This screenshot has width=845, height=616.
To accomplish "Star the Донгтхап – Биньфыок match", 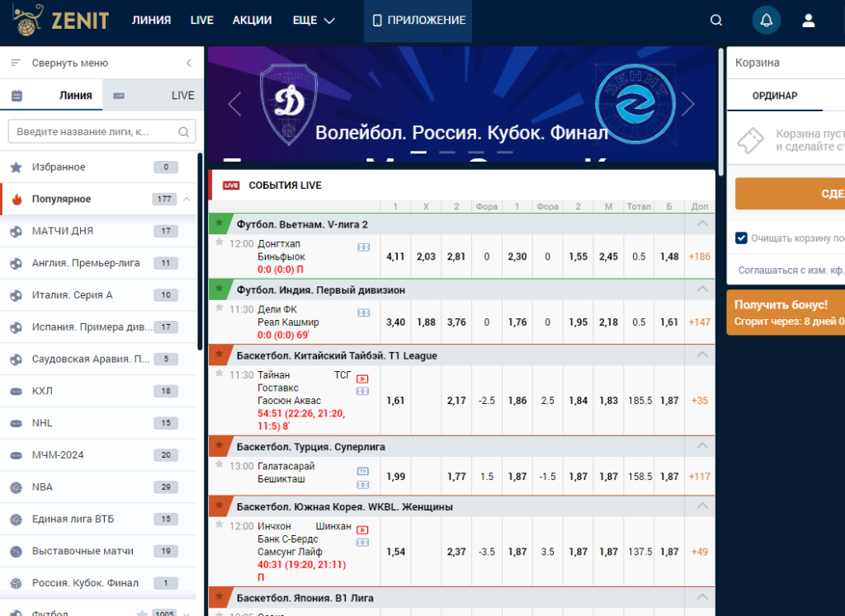I will 220,242.
